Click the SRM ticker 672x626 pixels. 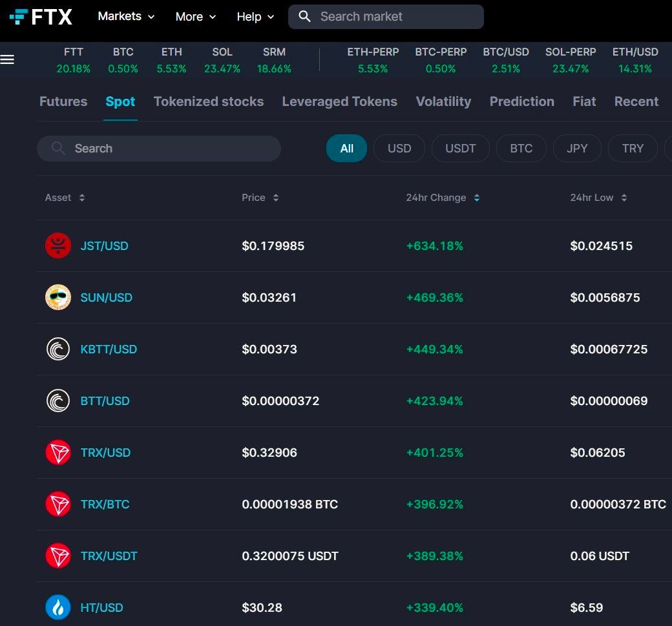click(x=274, y=60)
